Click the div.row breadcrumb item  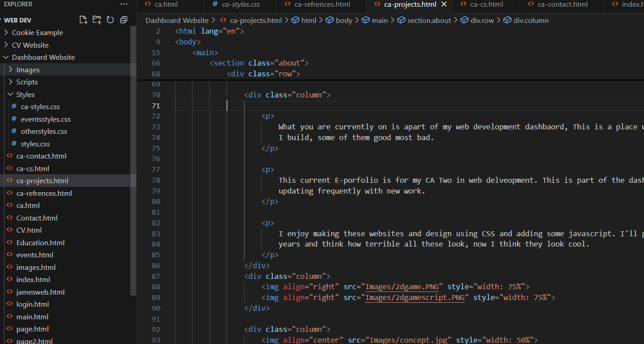pos(482,20)
